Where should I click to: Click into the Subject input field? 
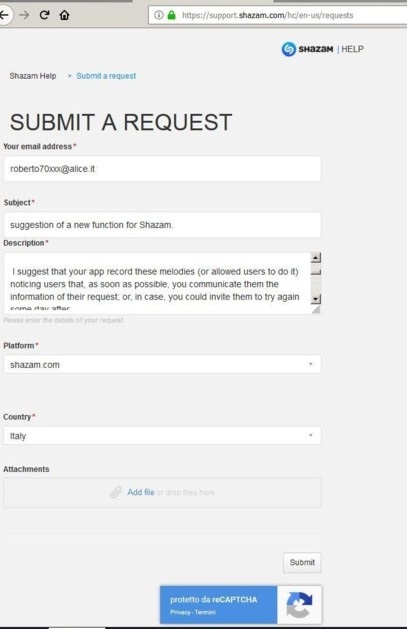162,225
